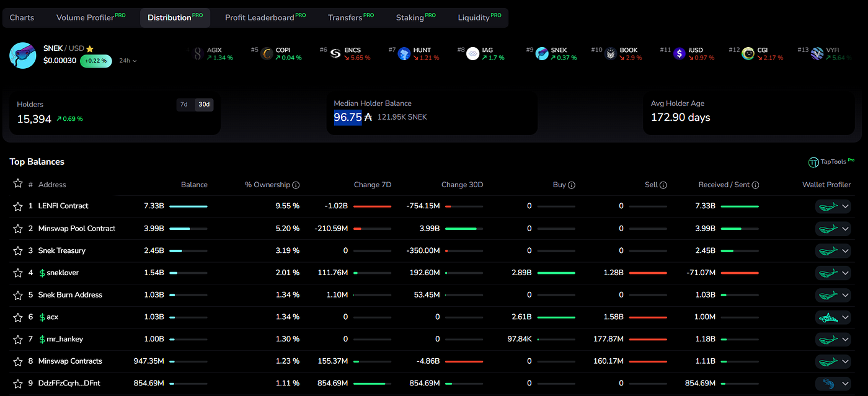
Task: Click the ENCS ticker icon
Action: [x=335, y=54]
